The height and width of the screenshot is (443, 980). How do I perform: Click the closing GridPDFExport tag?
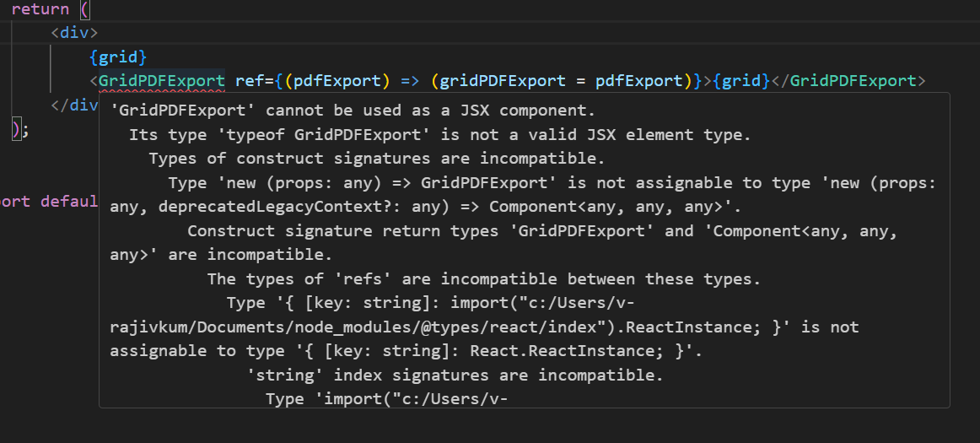point(853,81)
